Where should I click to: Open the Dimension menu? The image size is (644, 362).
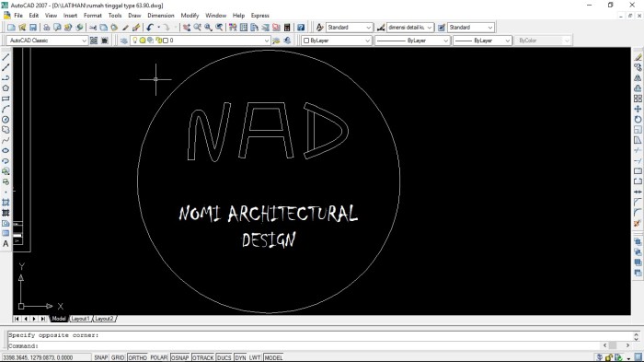click(161, 16)
